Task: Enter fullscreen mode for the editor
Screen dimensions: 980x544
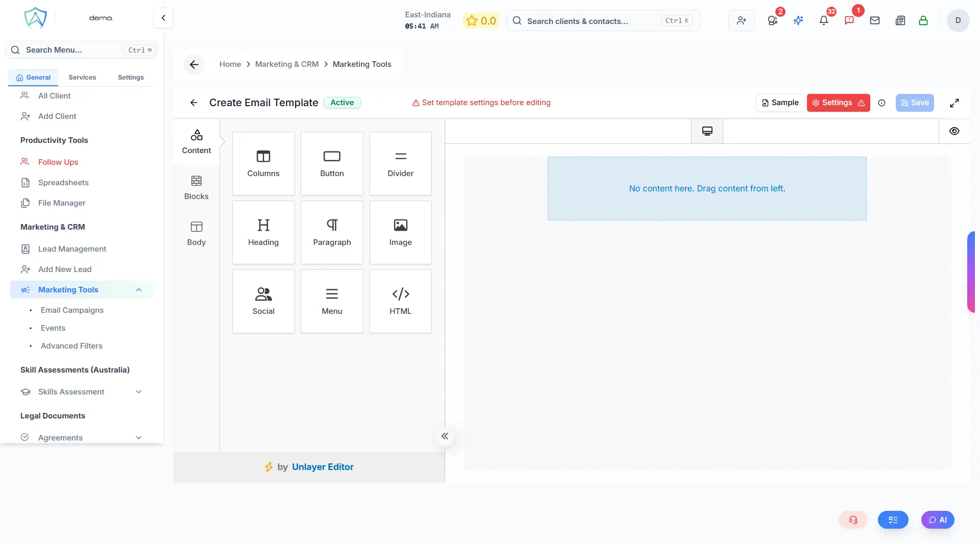Action: click(954, 103)
